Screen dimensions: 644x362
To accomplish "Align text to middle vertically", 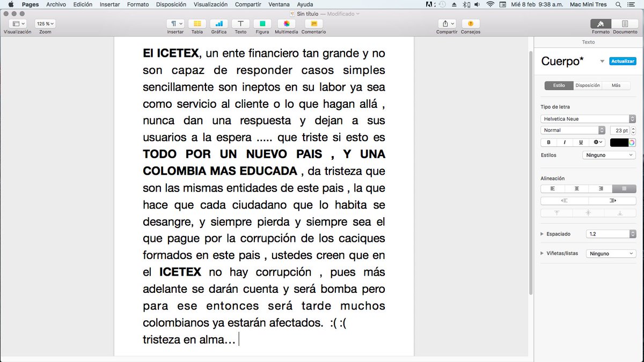I will (x=588, y=213).
